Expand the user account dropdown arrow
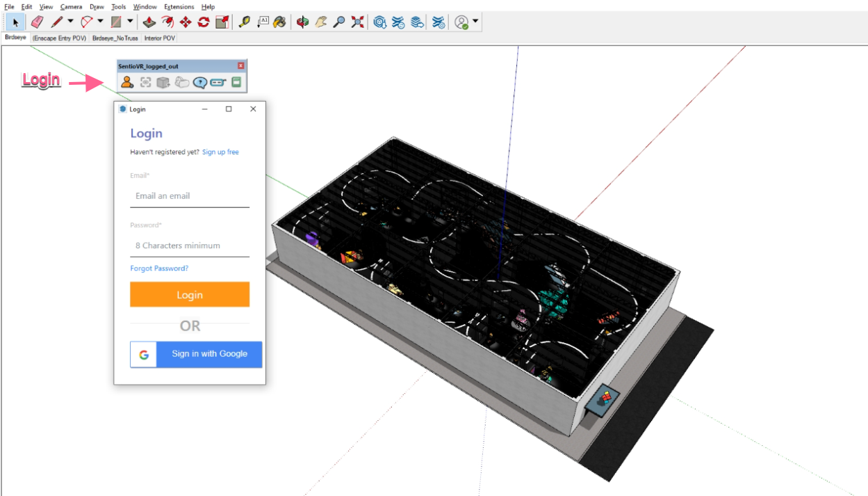The image size is (868, 496). coord(475,22)
